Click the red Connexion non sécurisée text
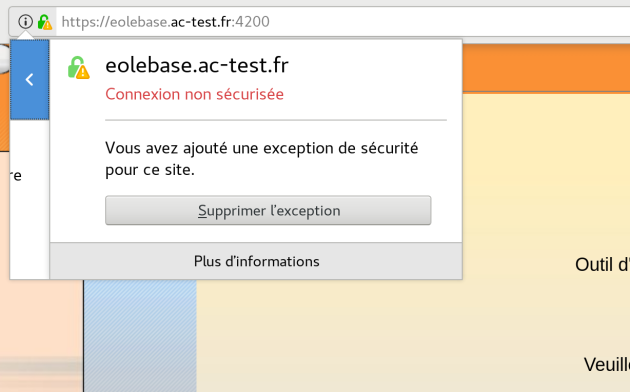The height and width of the screenshot is (392, 630). click(194, 94)
